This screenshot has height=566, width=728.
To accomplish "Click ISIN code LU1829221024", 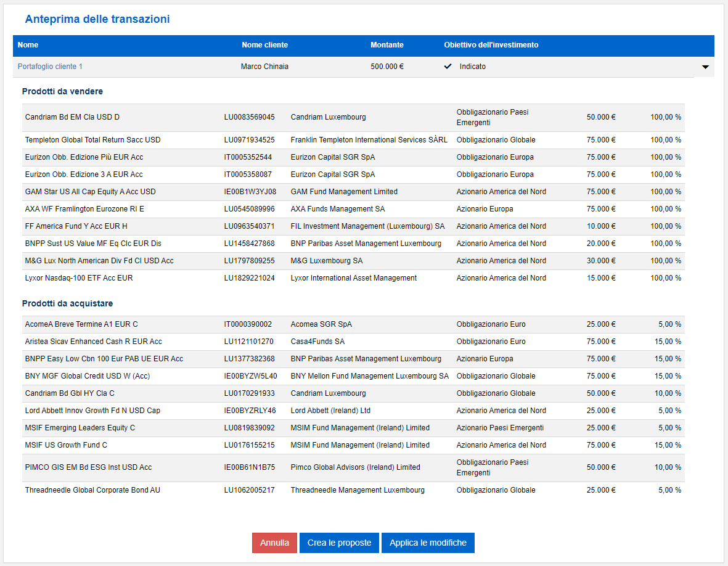I will point(249,277).
